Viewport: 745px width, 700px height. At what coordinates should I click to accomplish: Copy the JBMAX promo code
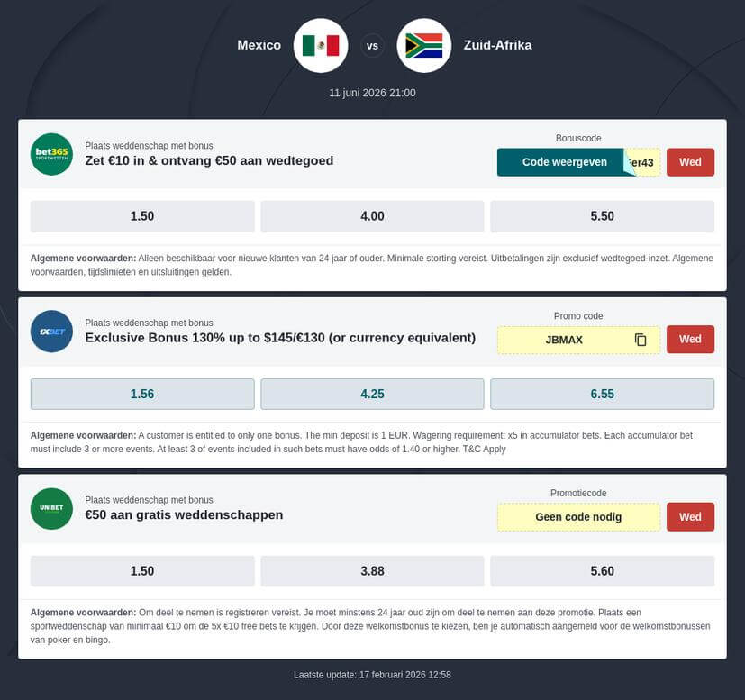click(x=641, y=340)
